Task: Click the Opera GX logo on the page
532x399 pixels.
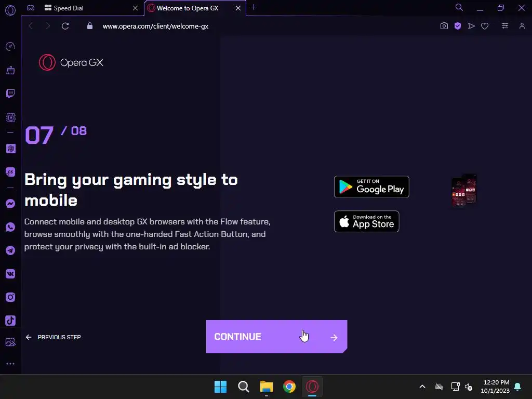Action: pyautogui.click(x=71, y=63)
